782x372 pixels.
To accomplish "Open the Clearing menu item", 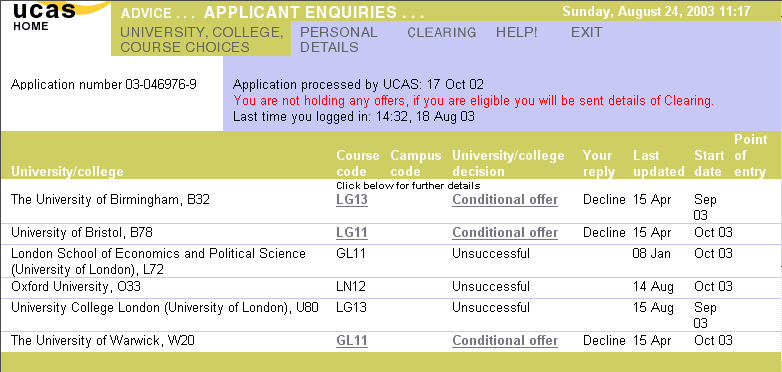I will pos(441,32).
